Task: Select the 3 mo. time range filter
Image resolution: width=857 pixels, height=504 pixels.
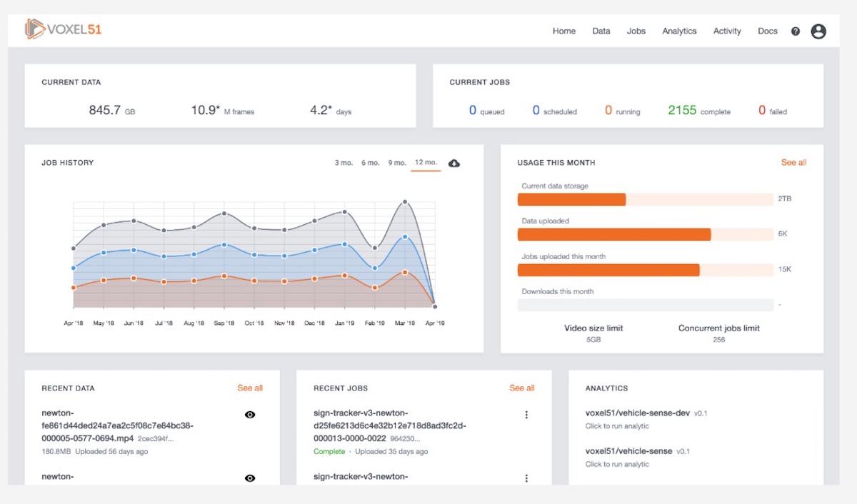Action: coord(343,162)
